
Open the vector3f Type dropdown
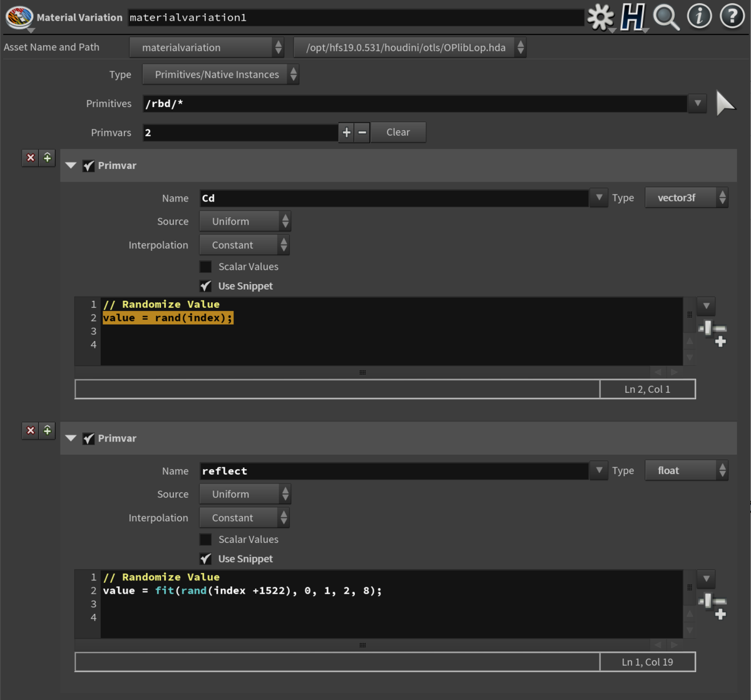(687, 198)
